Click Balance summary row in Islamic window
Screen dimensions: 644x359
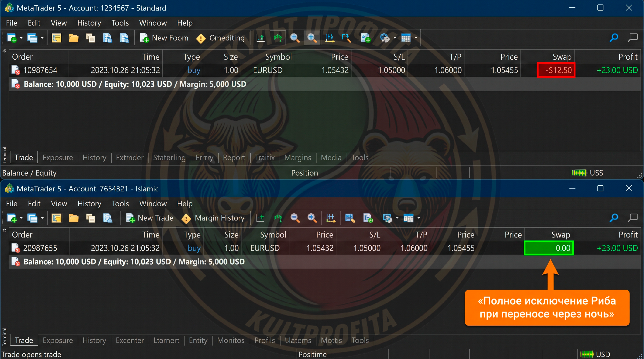[x=325, y=262]
